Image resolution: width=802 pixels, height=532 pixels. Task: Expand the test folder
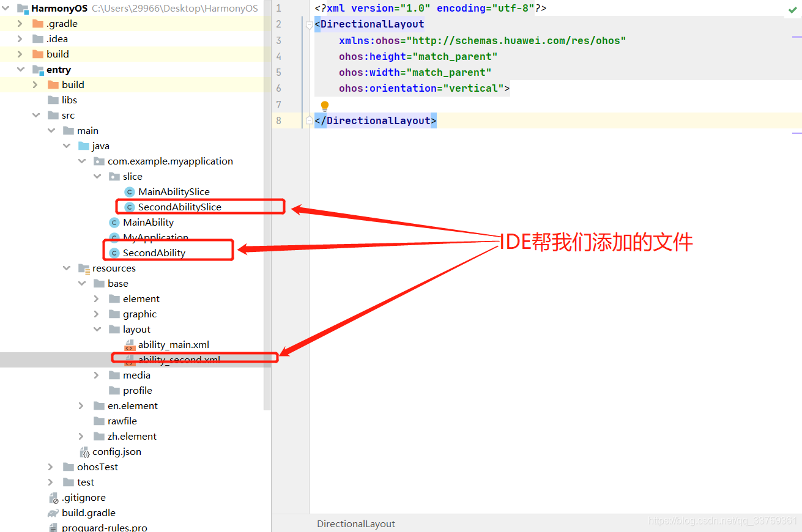point(51,482)
